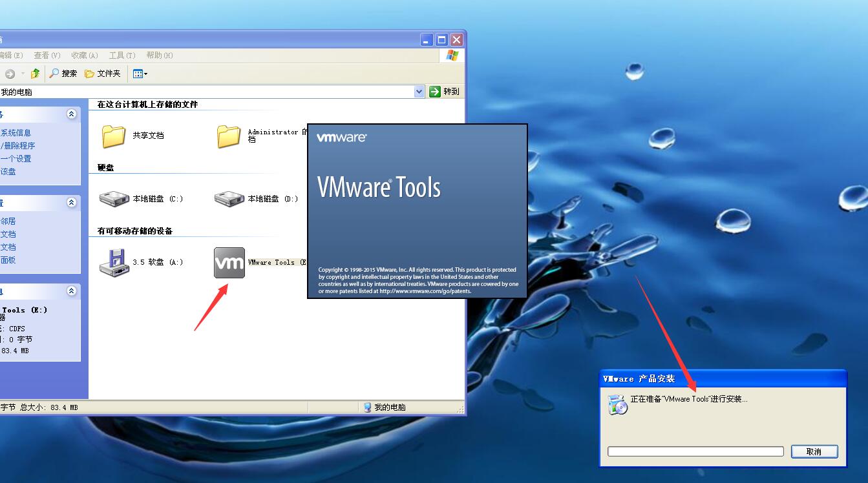Open the 3.5 软盘 (A:) floppy drive
868x483 pixels.
point(114,262)
